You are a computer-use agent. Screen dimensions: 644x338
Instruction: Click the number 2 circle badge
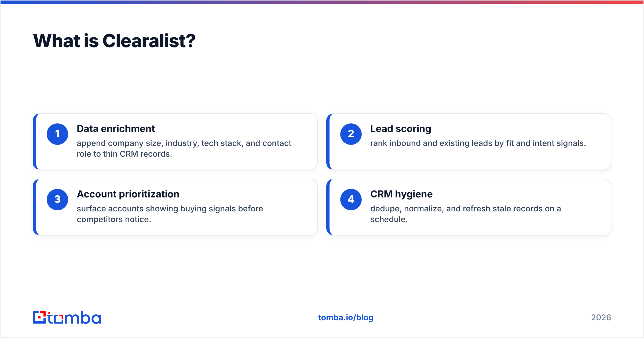click(351, 134)
